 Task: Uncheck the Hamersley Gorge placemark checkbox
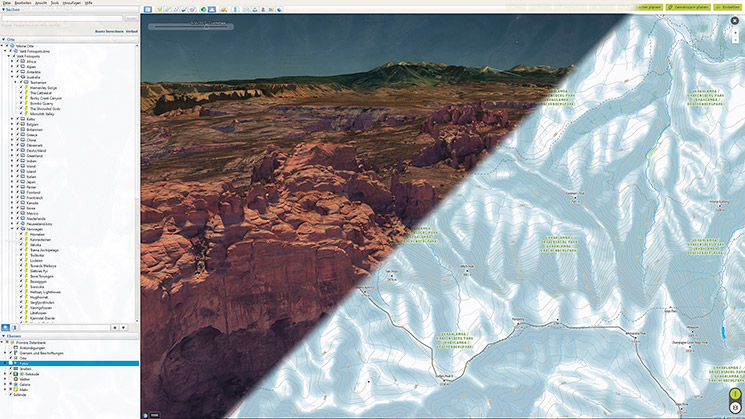point(23,88)
